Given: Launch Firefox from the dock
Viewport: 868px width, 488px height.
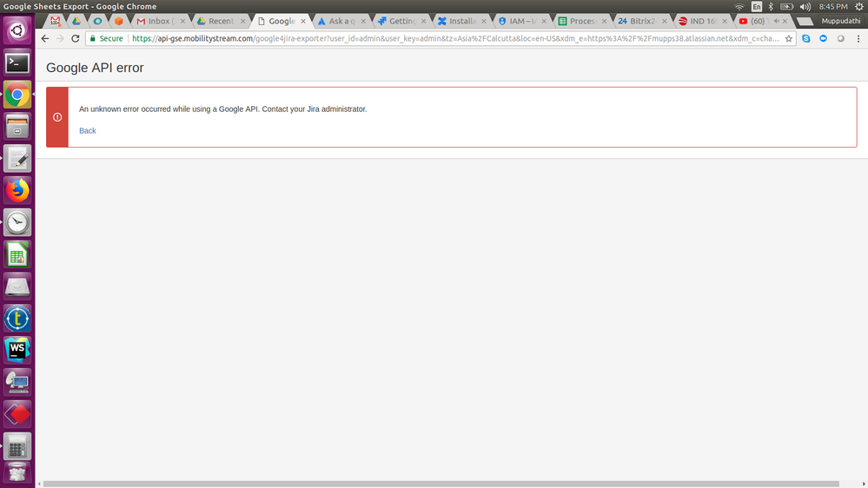Looking at the screenshot, I should click(x=17, y=191).
